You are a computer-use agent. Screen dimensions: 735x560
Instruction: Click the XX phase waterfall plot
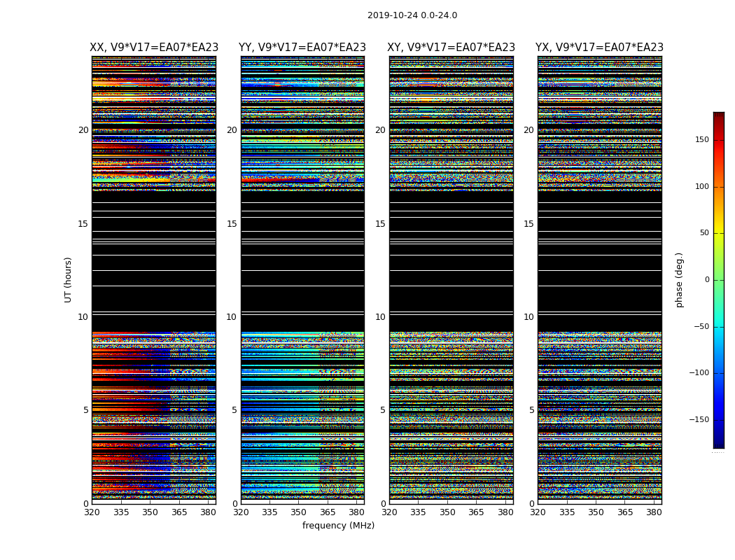click(x=154, y=280)
